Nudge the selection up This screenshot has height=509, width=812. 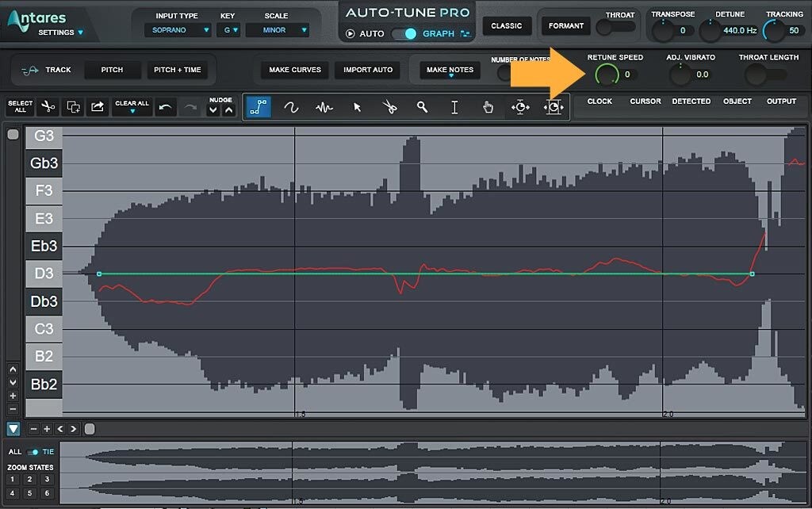[x=229, y=110]
